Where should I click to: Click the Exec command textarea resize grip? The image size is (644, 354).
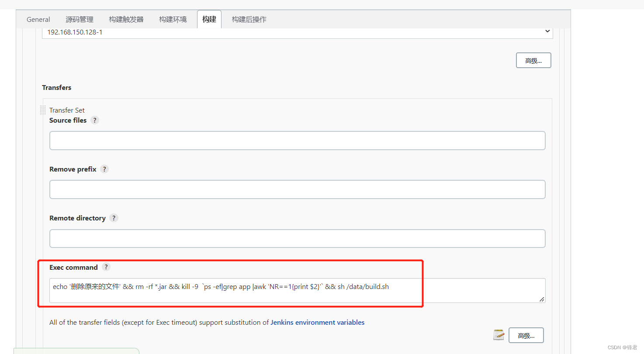542,299
